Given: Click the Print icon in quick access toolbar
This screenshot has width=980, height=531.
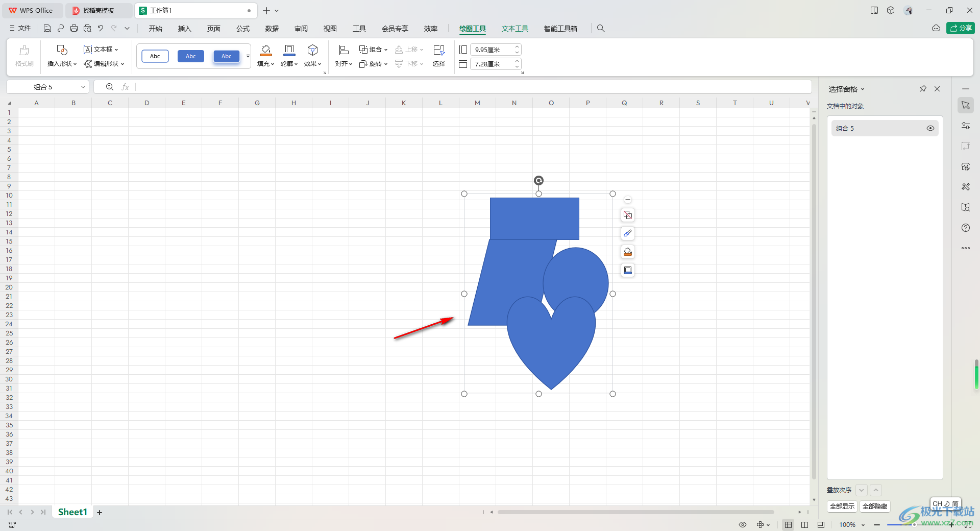Looking at the screenshot, I should pyautogui.click(x=74, y=29).
